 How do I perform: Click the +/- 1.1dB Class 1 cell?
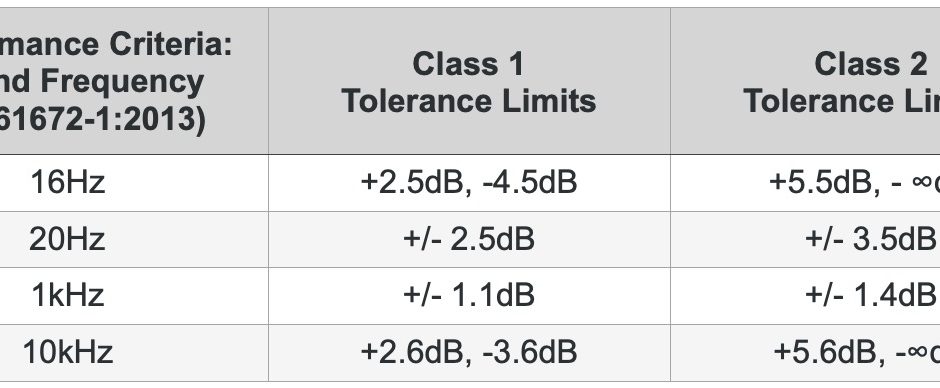pos(469,296)
